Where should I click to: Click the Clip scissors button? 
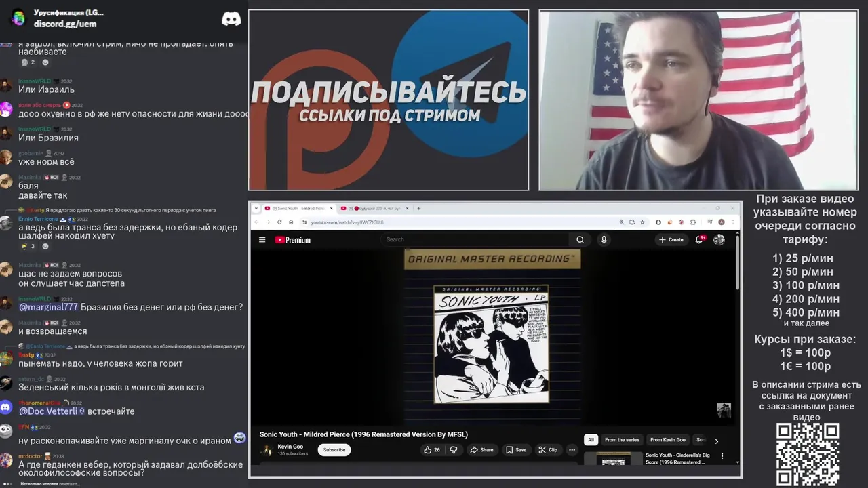547,449
